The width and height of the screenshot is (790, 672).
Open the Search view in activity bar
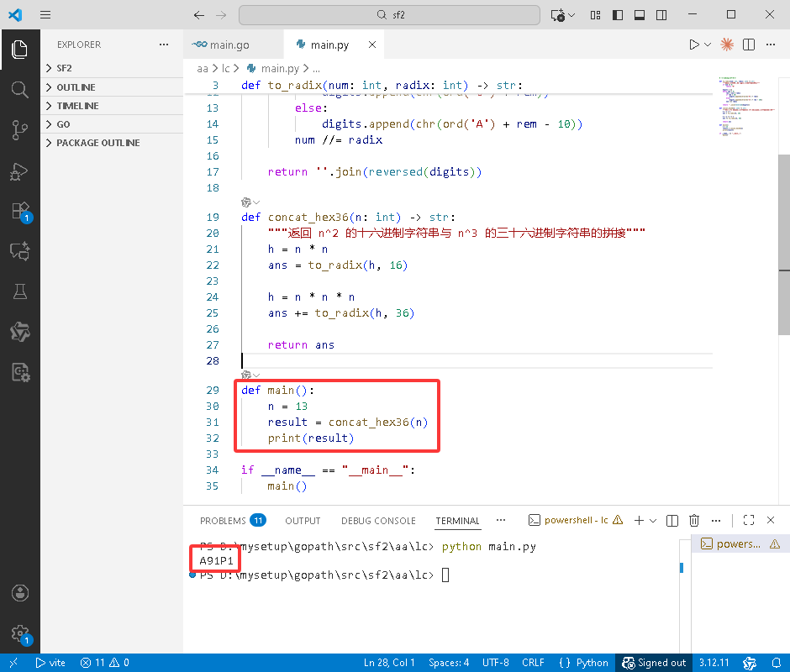click(x=19, y=90)
